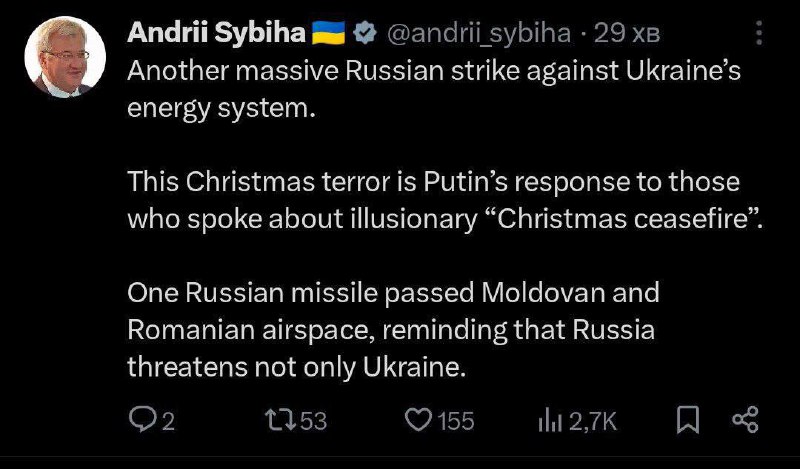Click the reply count of 2
The width and height of the screenshot is (800, 469).
click(168, 421)
